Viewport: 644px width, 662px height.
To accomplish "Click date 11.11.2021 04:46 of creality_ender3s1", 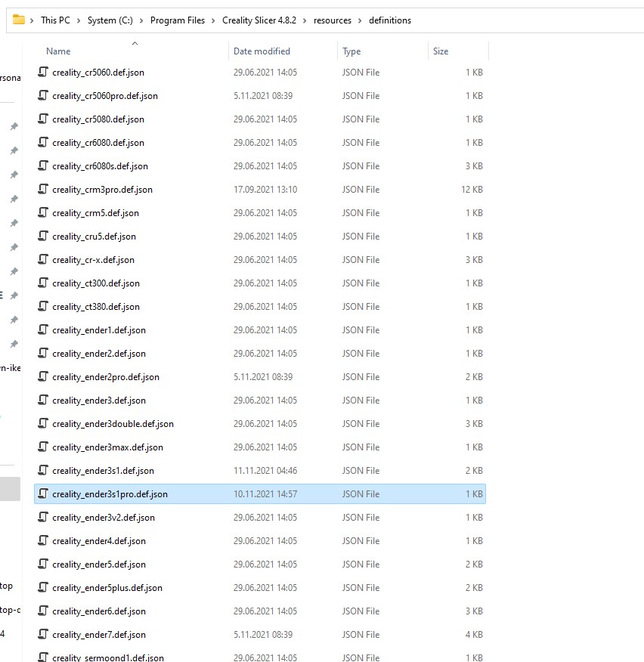I will pos(265,470).
